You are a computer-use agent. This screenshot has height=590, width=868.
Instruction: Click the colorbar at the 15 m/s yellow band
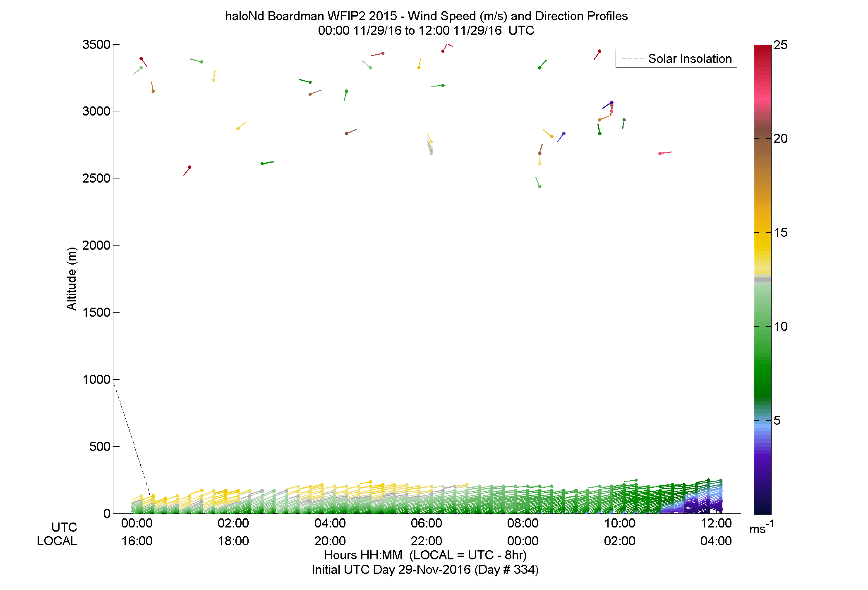[762, 233]
